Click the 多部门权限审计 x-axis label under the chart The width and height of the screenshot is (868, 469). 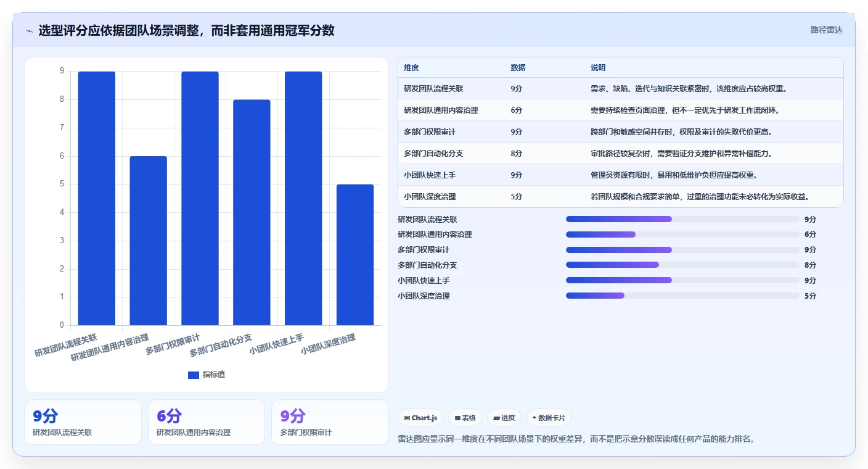[173, 344]
